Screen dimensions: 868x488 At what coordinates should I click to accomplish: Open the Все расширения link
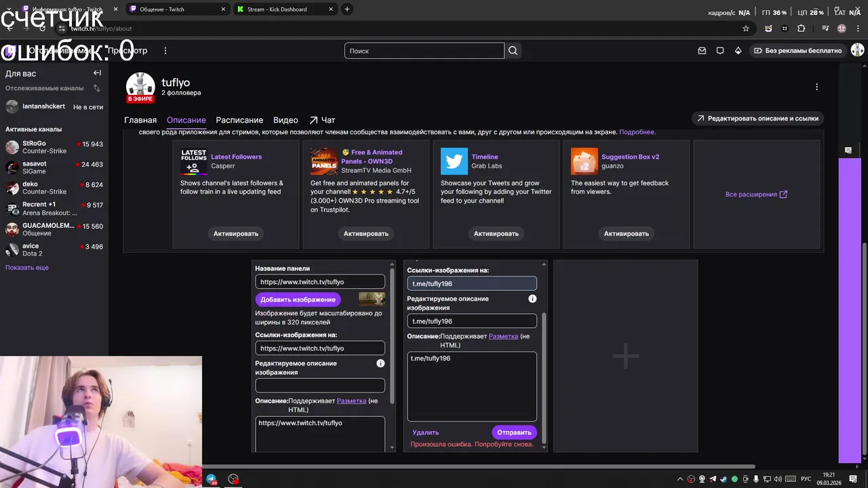(x=756, y=195)
